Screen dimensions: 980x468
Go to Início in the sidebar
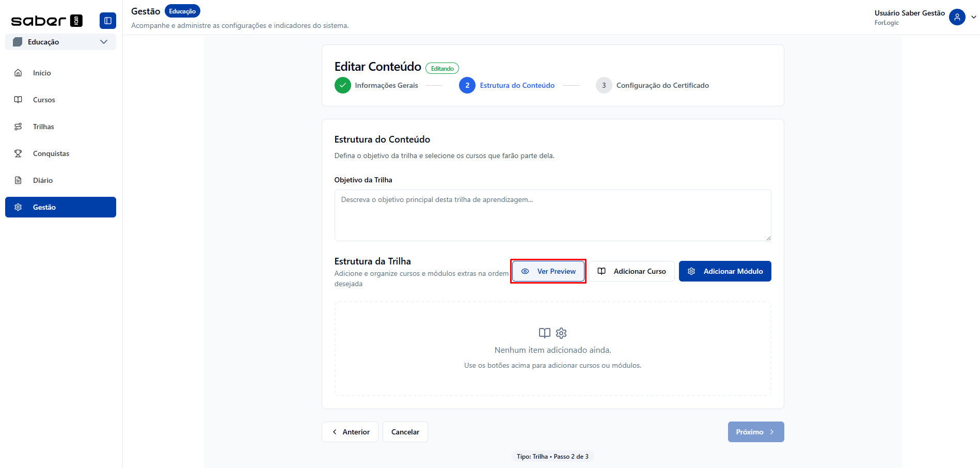(42, 73)
